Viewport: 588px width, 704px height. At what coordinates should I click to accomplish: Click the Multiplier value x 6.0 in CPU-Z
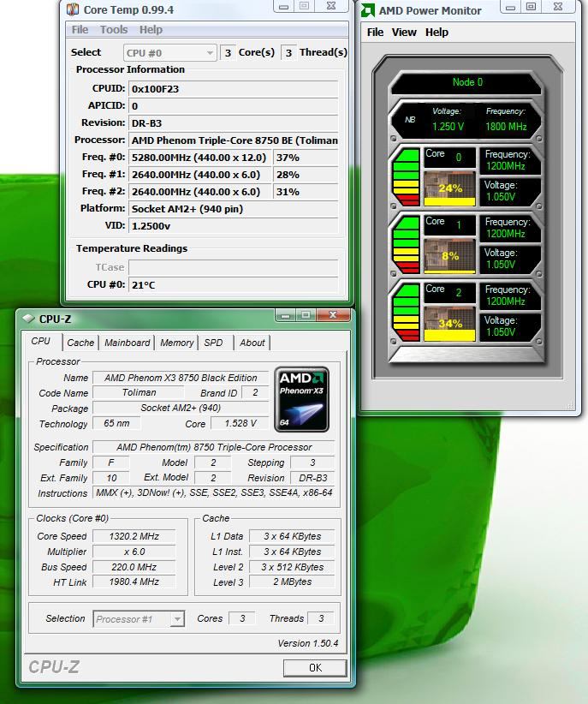tap(134, 552)
